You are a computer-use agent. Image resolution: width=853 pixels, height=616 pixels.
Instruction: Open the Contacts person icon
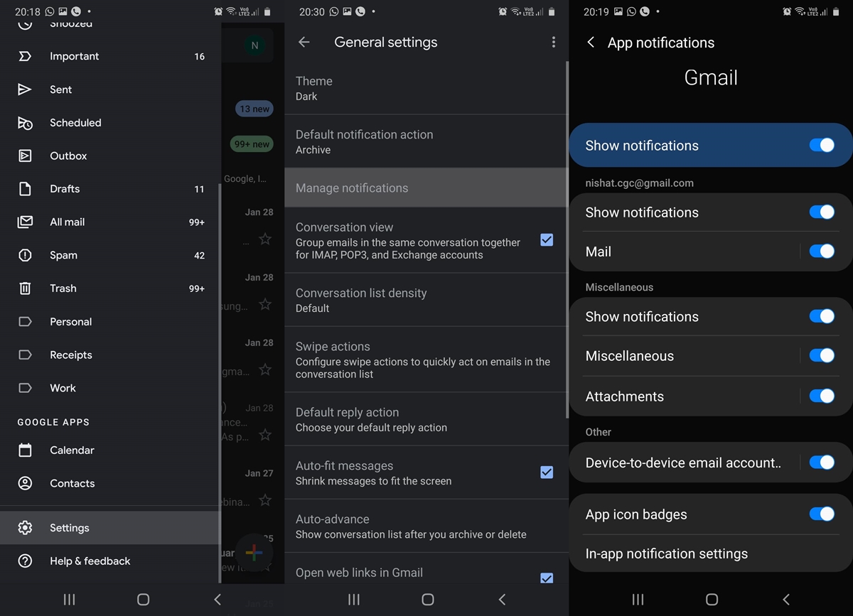pos(25,484)
